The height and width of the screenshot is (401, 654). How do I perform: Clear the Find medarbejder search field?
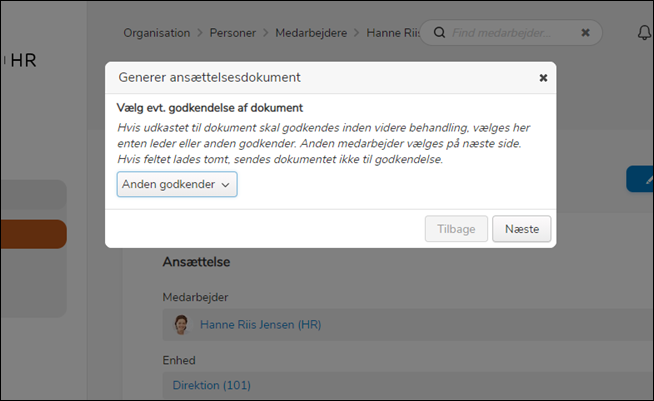(585, 32)
